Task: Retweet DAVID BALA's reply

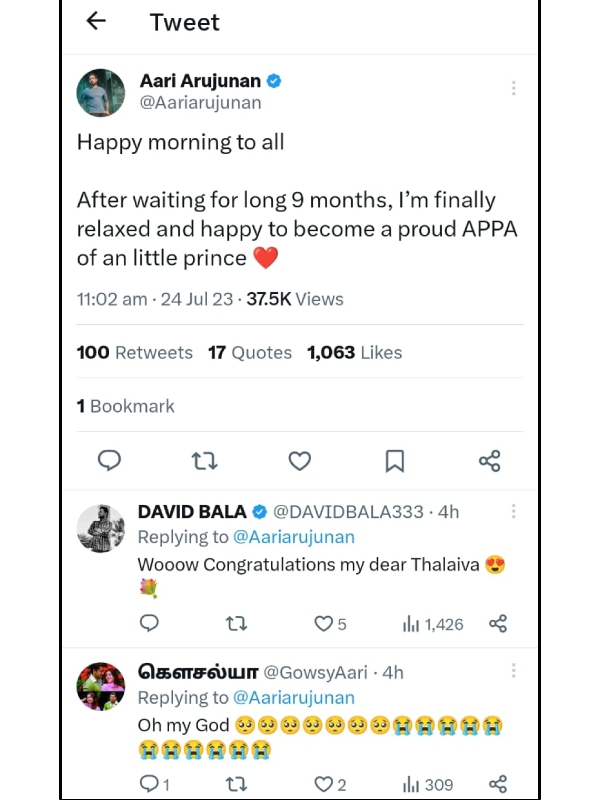Action: click(x=237, y=624)
